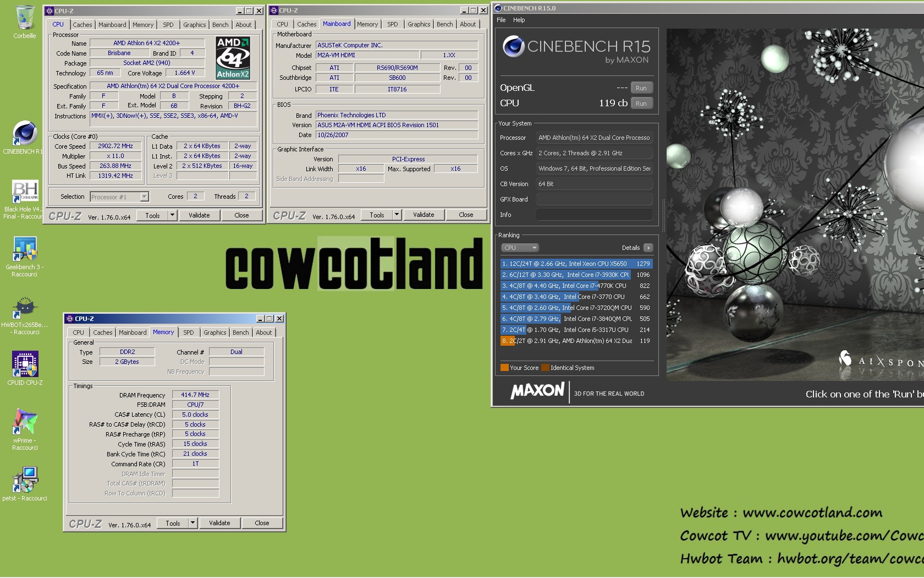Click BIOS date 10/26/2007
924x578 pixels.
(x=397, y=135)
